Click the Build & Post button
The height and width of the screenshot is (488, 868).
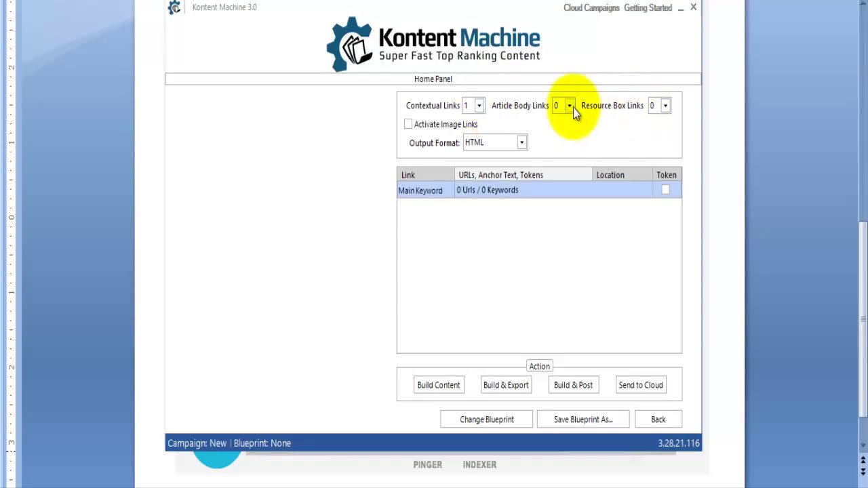coord(573,385)
